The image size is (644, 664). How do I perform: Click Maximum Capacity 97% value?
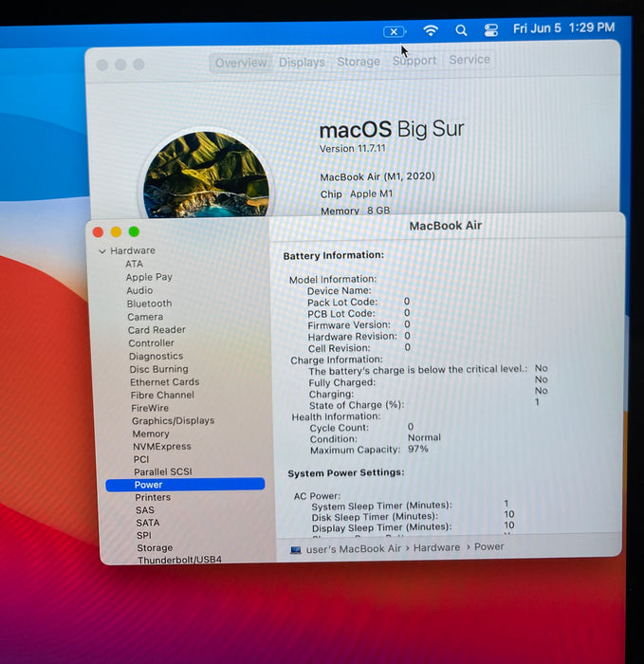tap(418, 449)
